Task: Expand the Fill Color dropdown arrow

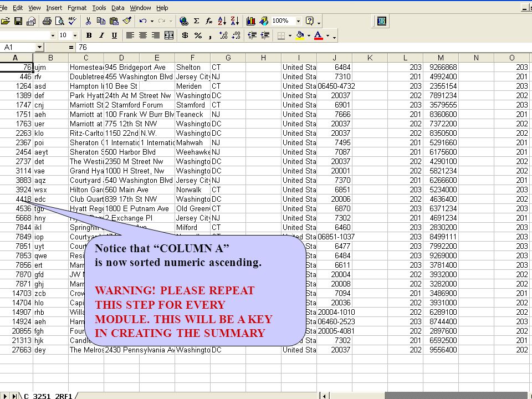Action: pos(309,35)
